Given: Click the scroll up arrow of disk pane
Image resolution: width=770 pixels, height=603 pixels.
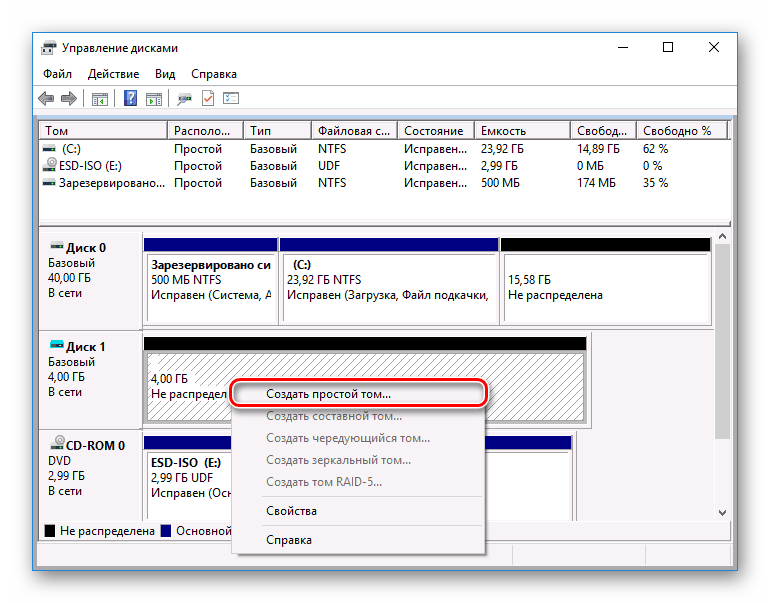Looking at the screenshot, I should [722, 237].
